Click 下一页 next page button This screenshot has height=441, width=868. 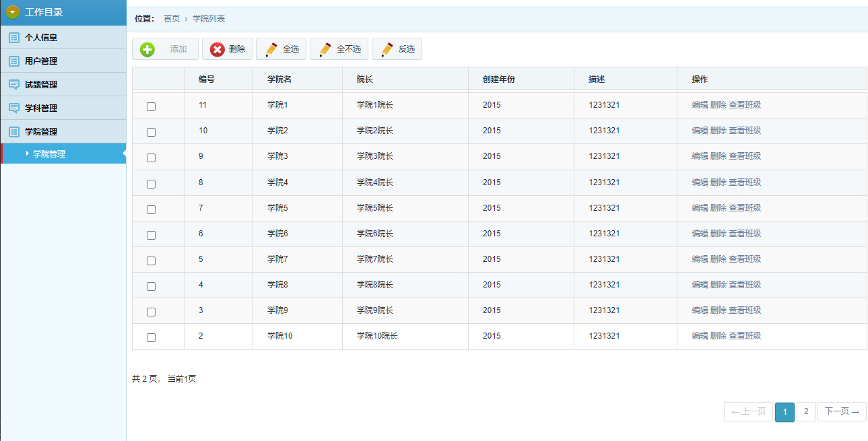tap(842, 412)
